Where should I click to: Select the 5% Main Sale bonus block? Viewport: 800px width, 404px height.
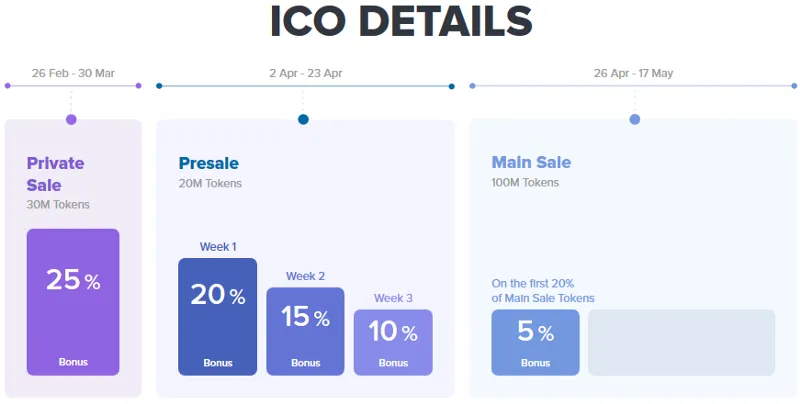[535, 342]
